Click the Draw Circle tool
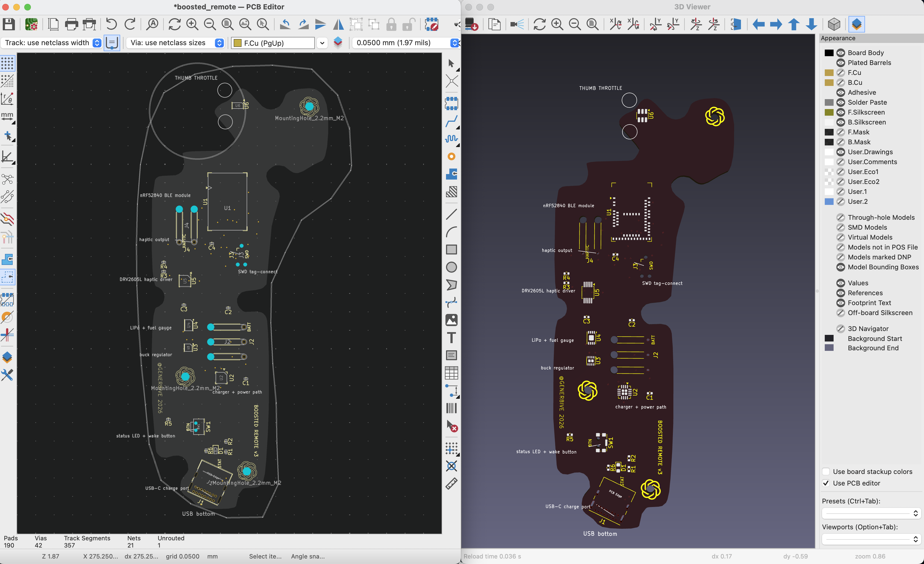Viewport: 924px width, 564px height. point(452,267)
